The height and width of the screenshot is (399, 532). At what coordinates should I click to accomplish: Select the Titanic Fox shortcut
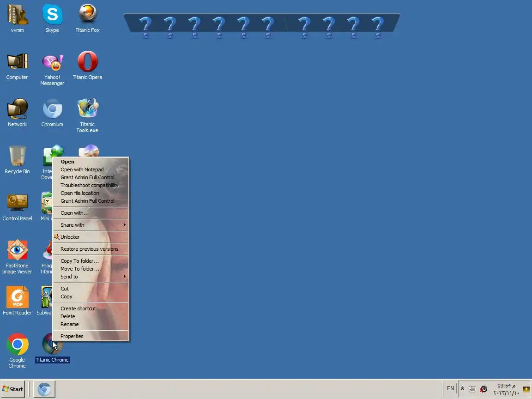88,18
